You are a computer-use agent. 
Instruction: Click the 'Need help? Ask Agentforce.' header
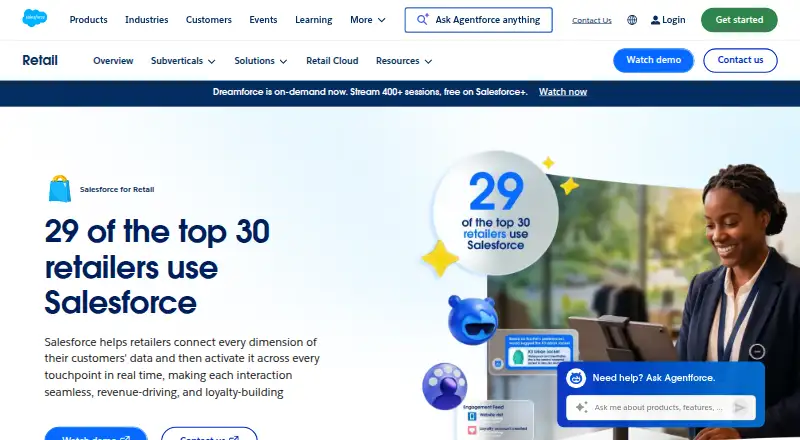coord(654,378)
